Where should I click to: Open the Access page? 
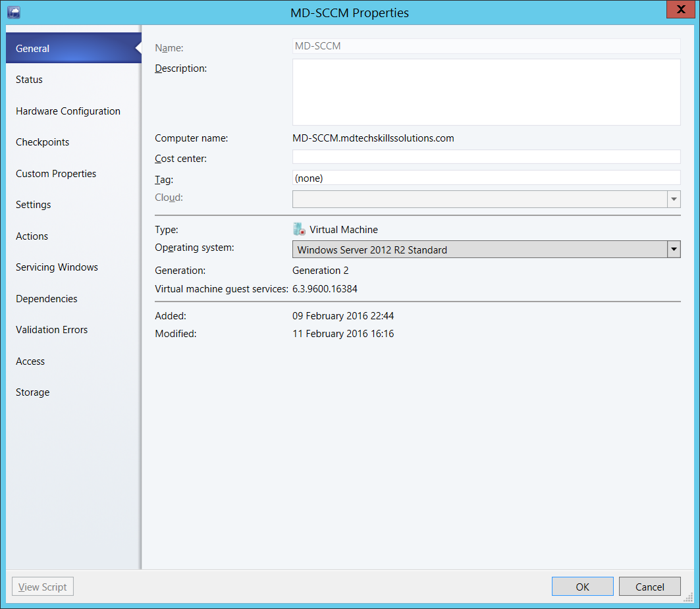[30, 361]
